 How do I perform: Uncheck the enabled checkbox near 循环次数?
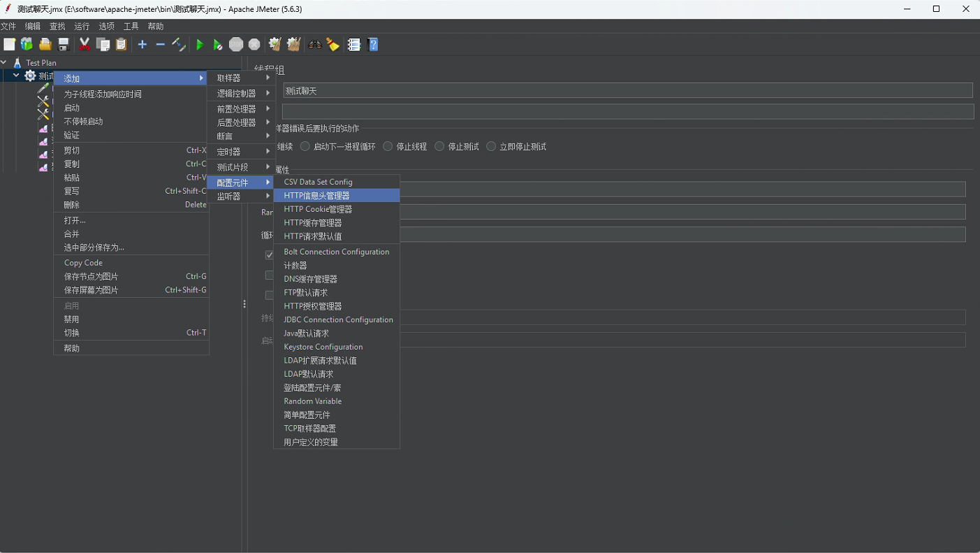269,254
